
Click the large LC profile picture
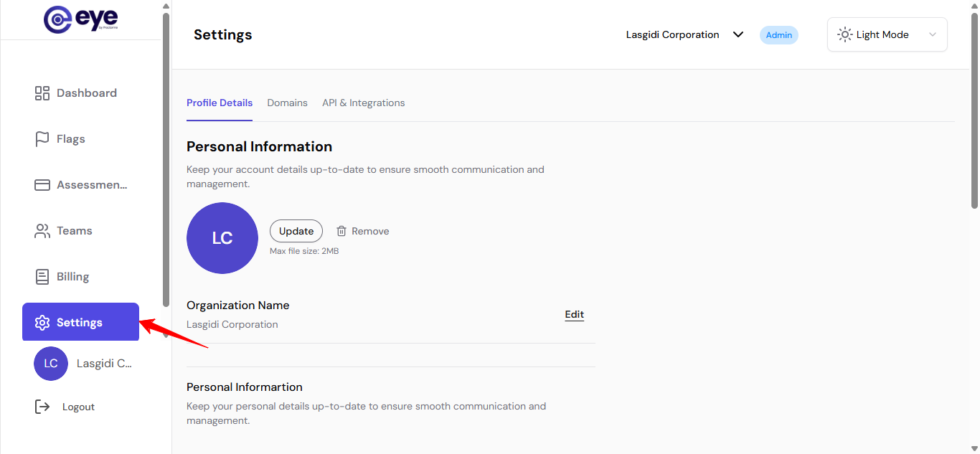coord(222,238)
